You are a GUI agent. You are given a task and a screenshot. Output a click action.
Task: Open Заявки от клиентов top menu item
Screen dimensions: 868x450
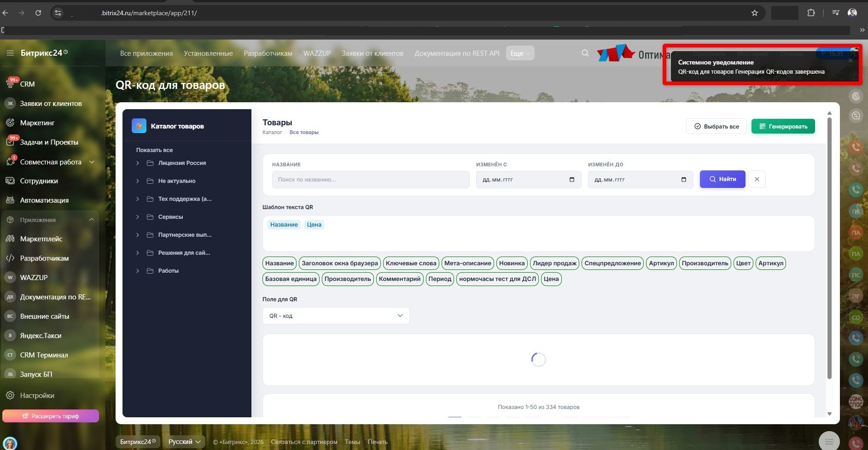tap(373, 53)
